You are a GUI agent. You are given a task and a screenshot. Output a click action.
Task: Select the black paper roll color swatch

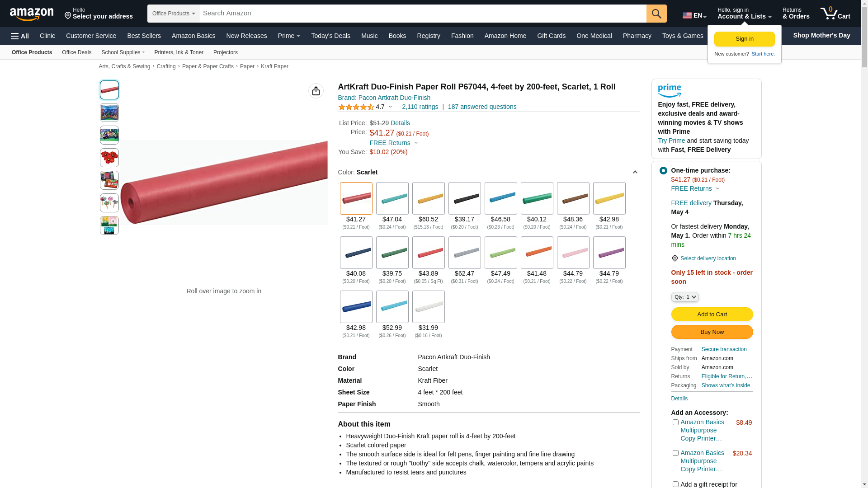tap(464, 199)
